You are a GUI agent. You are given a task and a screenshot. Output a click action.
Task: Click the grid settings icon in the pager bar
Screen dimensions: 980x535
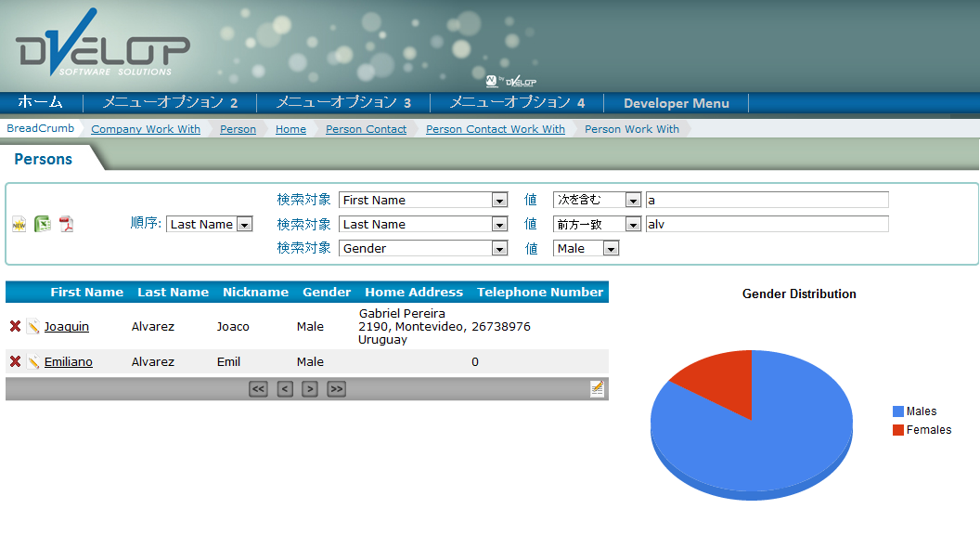click(598, 388)
